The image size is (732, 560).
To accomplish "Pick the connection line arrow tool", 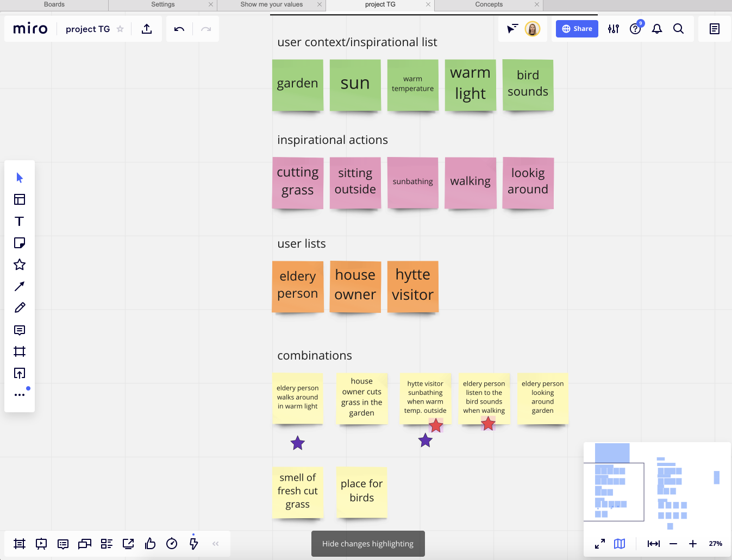I will (20, 286).
